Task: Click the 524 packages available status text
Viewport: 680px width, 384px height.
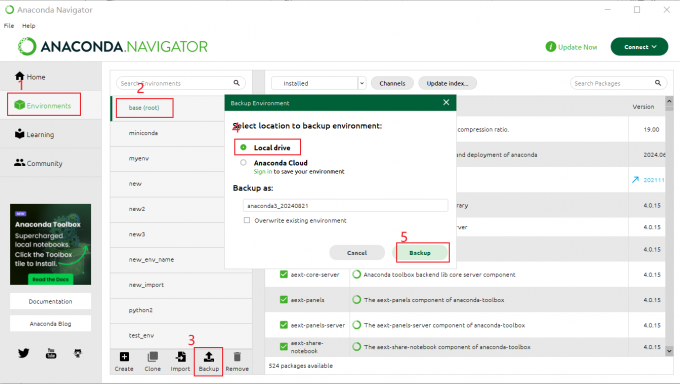Action: 301,366
